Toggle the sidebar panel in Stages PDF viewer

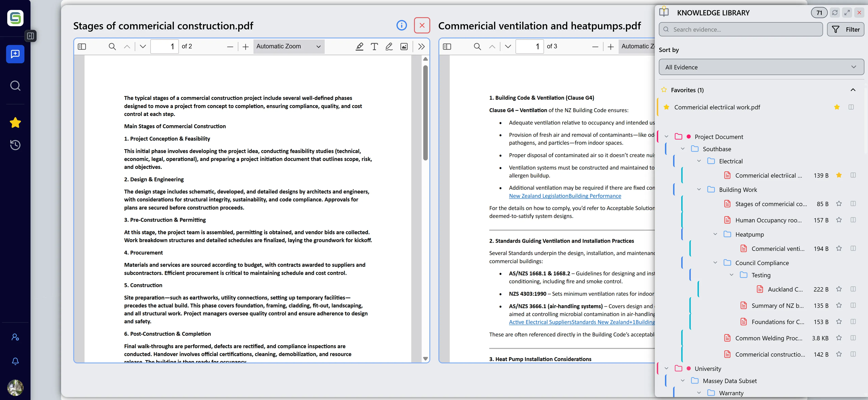tap(82, 47)
